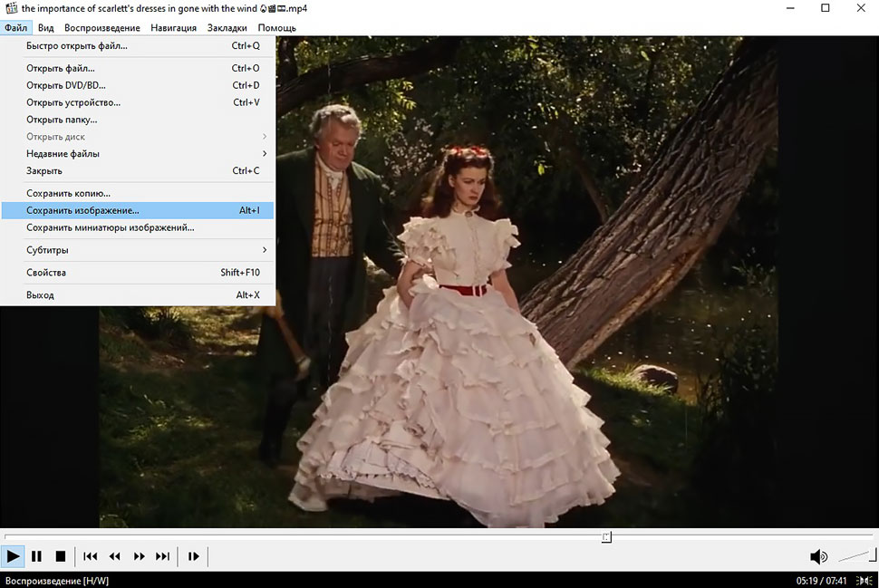Click the seek bar position handle

coord(606,537)
